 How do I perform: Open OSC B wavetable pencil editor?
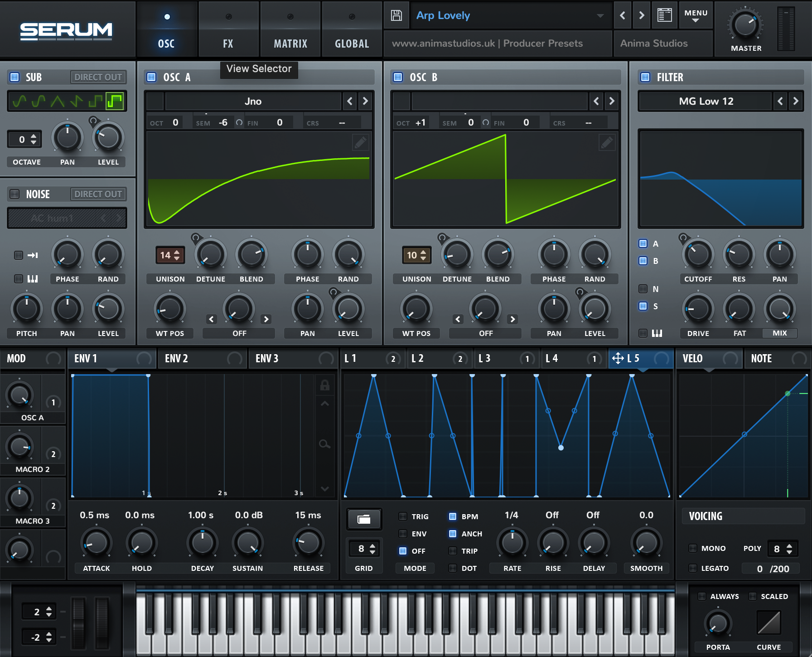[607, 143]
